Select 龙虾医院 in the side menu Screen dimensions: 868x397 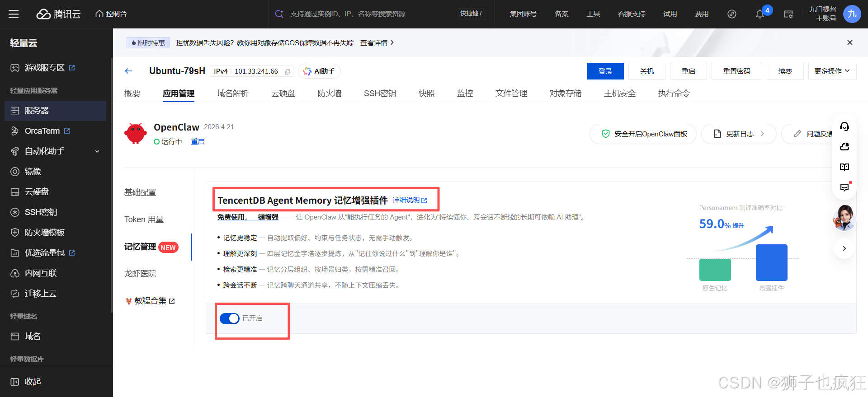(140, 274)
